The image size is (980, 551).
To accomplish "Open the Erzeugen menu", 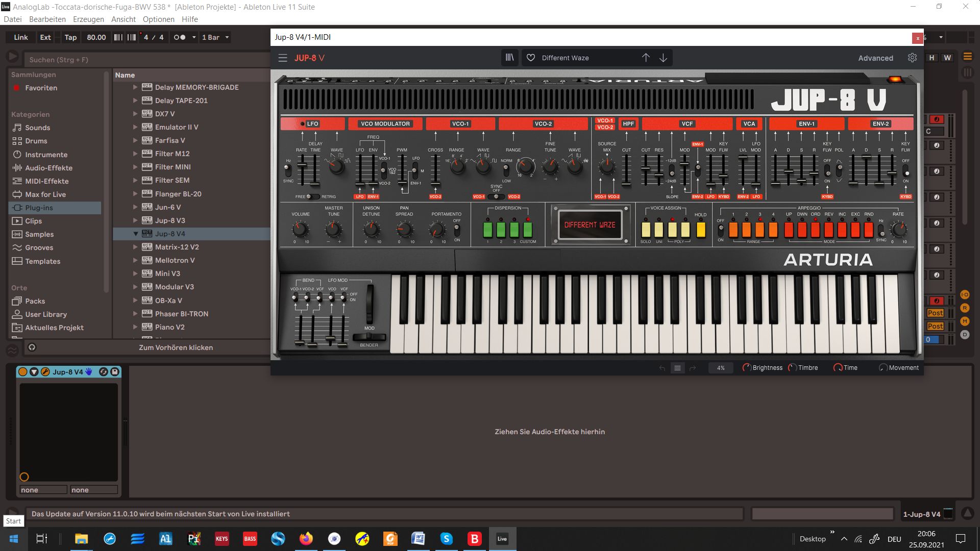I will (88, 19).
